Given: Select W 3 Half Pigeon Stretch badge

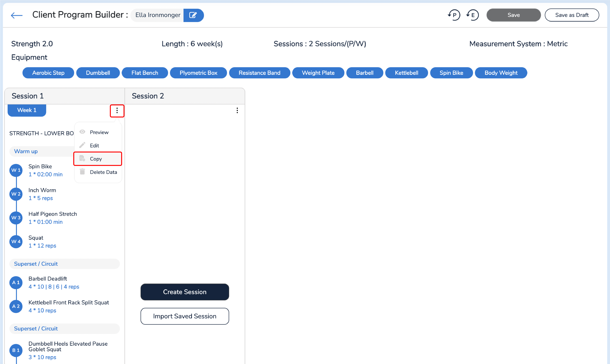Looking at the screenshot, I should (x=16, y=218).
